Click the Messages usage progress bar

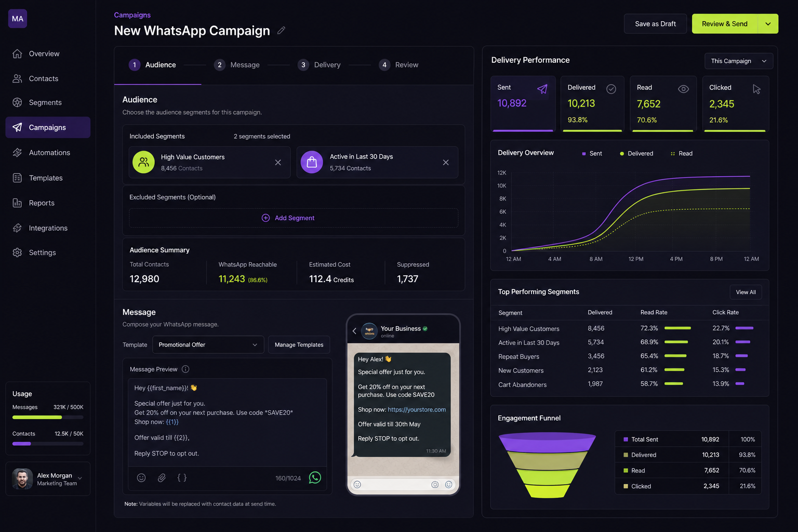48,417
